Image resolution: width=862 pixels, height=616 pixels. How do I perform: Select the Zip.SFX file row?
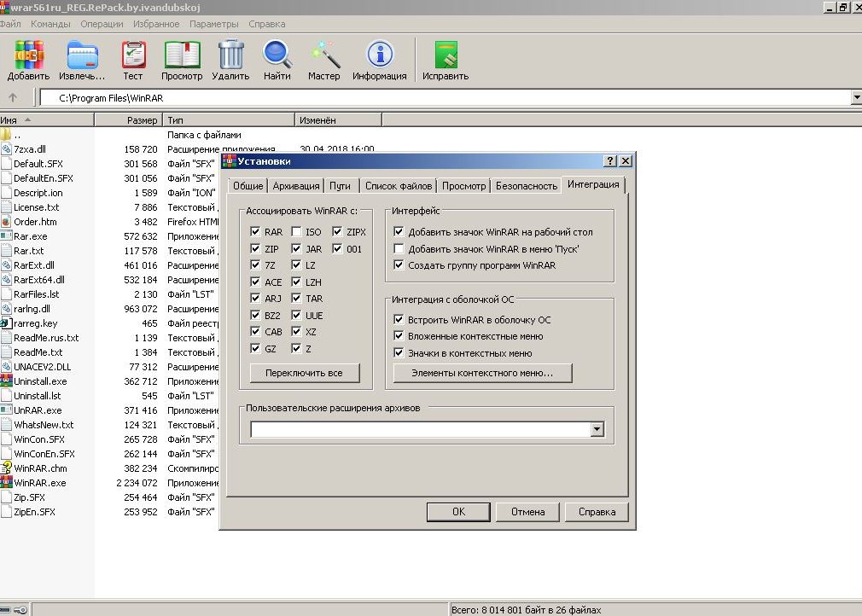(108, 497)
